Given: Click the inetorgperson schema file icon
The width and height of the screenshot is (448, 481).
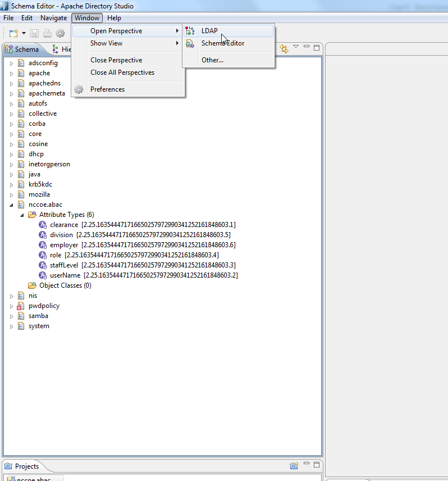Looking at the screenshot, I should click(21, 164).
